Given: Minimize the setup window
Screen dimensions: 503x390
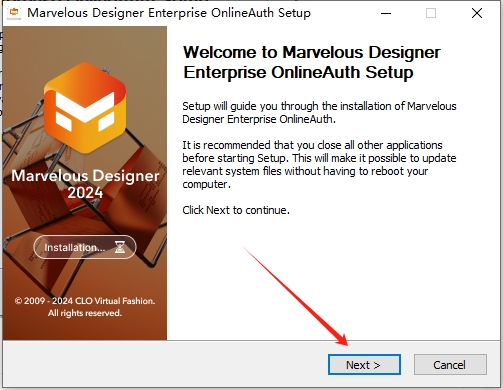Looking at the screenshot, I should (386, 13).
